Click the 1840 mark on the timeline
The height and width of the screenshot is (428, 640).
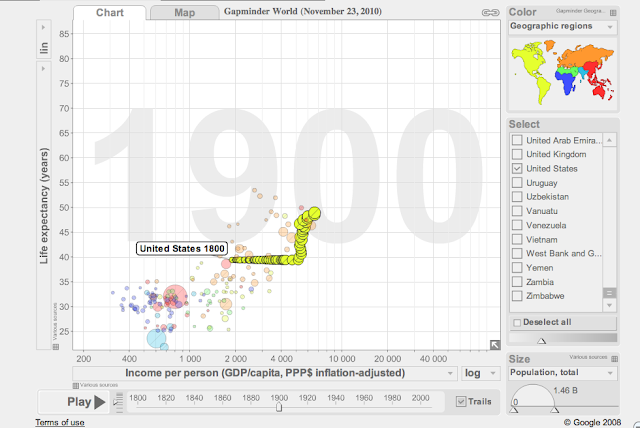coord(194,398)
